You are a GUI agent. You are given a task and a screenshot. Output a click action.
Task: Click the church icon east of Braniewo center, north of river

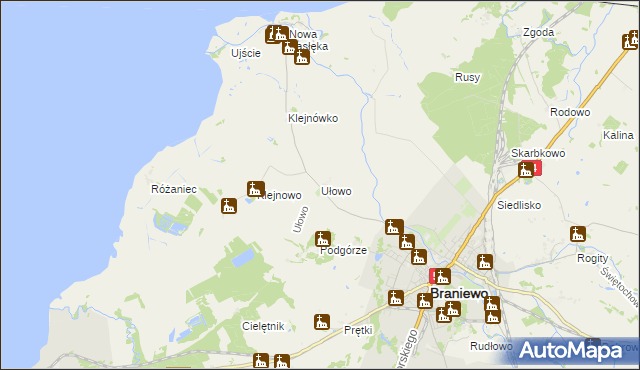(484, 262)
